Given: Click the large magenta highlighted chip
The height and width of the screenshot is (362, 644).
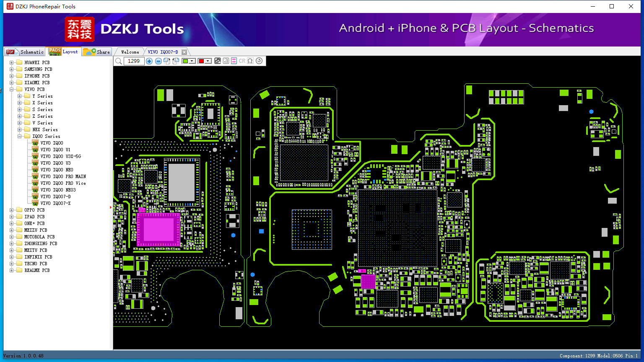Looking at the screenshot, I should 158,230.
